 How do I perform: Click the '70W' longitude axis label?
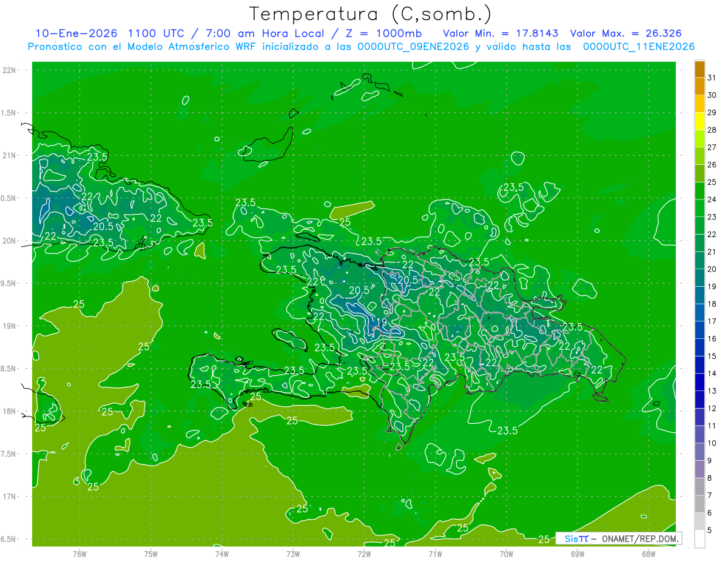point(507,554)
